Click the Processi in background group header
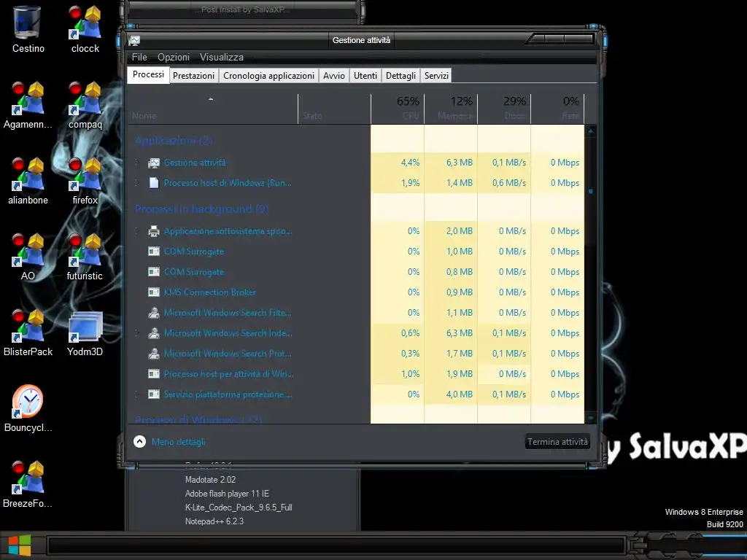 click(x=201, y=209)
